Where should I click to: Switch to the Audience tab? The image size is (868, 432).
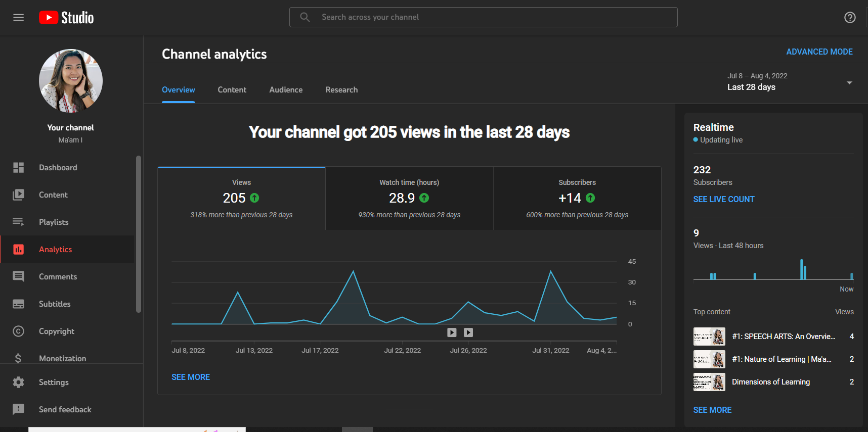286,90
